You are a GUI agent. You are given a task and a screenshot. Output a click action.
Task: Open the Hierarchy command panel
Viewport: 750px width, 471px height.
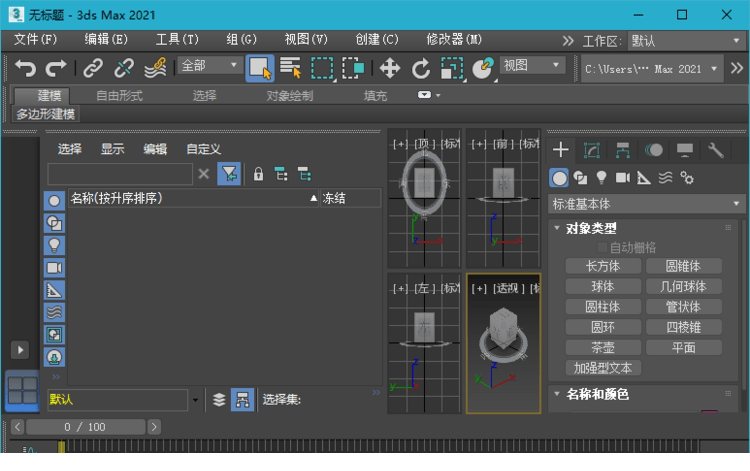[622, 150]
